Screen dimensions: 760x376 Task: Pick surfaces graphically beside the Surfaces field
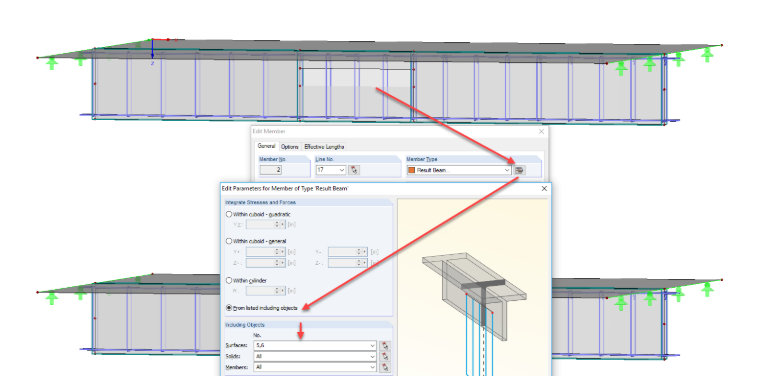(385, 345)
